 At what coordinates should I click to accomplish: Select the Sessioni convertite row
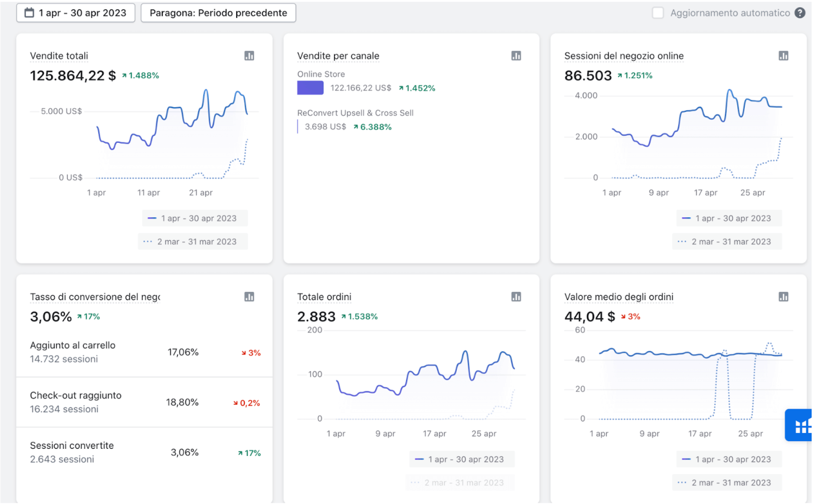coord(144,452)
